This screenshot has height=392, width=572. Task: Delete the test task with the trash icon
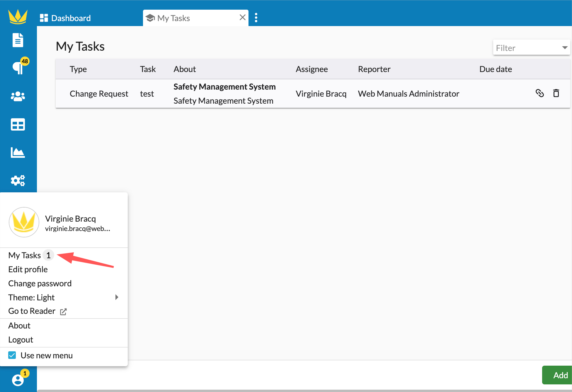coord(556,93)
